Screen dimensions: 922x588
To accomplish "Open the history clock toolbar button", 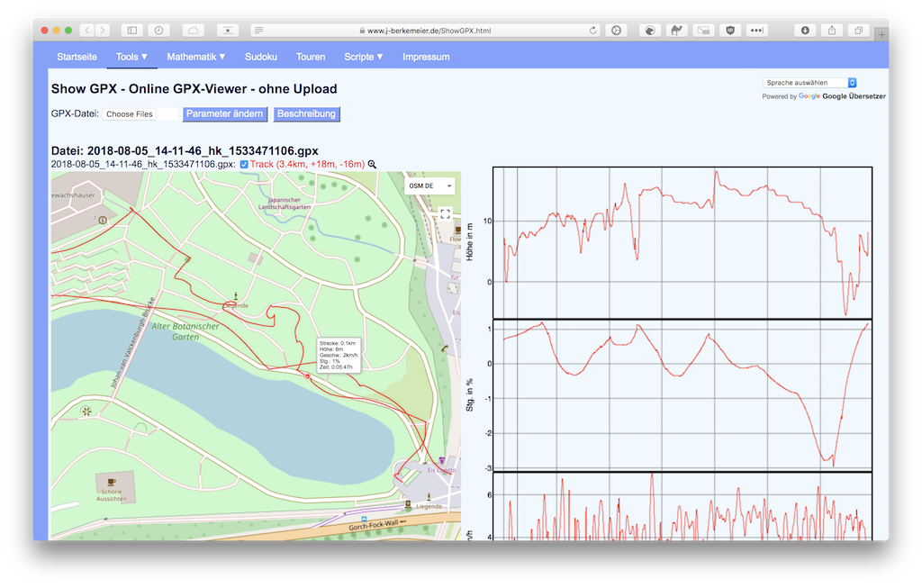I will (158, 31).
